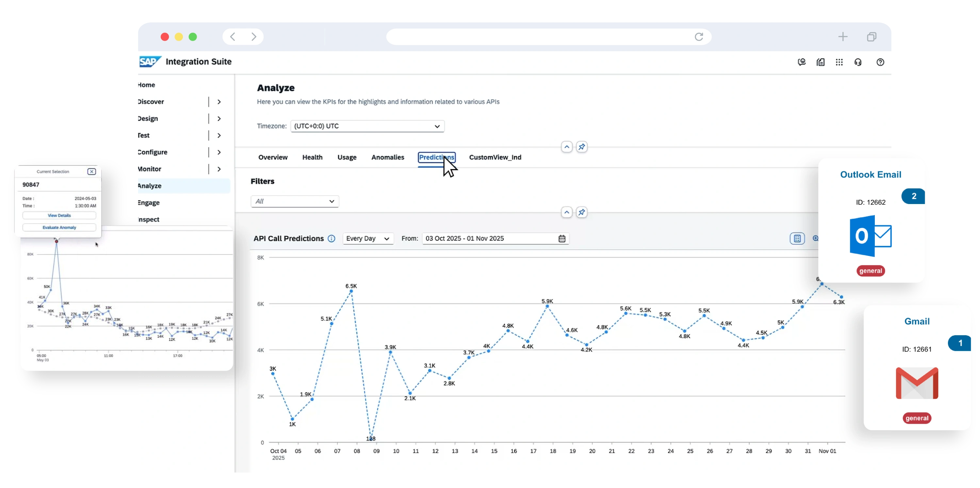Click the table view icon near the chart

pos(797,238)
